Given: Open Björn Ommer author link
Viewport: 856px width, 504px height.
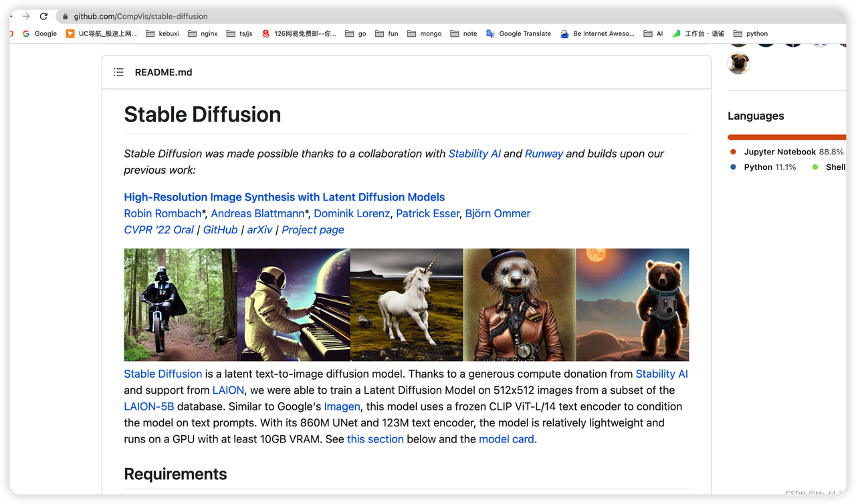Looking at the screenshot, I should pos(498,213).
